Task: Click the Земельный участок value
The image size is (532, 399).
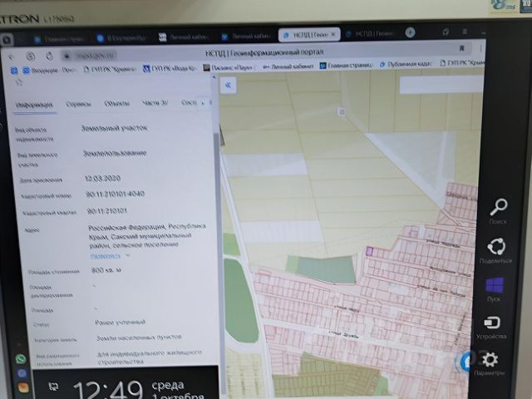Action: [114, 128]
